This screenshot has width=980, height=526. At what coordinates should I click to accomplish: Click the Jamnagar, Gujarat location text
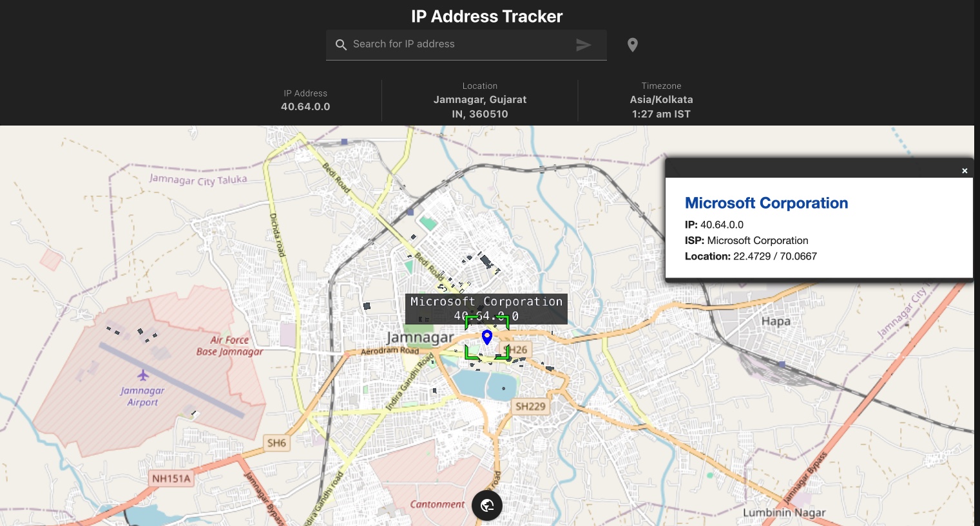pos(480,100)
